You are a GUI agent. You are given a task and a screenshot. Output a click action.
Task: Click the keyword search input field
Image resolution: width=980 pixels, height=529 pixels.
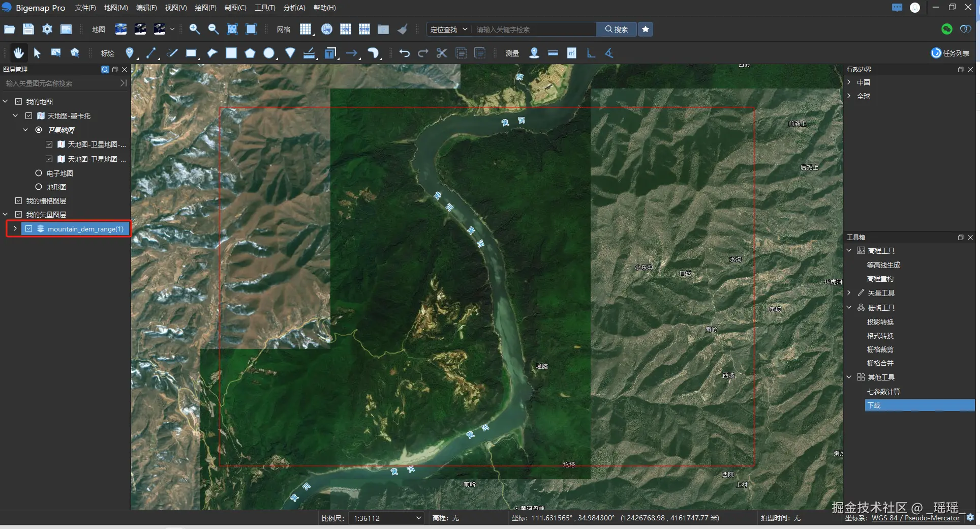pyautogui.click(x=534, y=30)
